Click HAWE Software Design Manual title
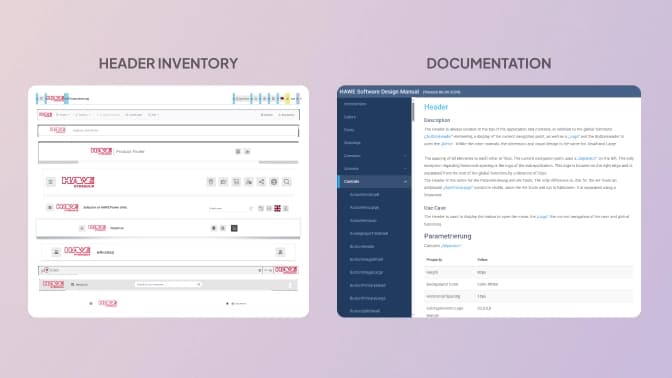The width and height of the screenshot is (672, 378). (379, 92)
